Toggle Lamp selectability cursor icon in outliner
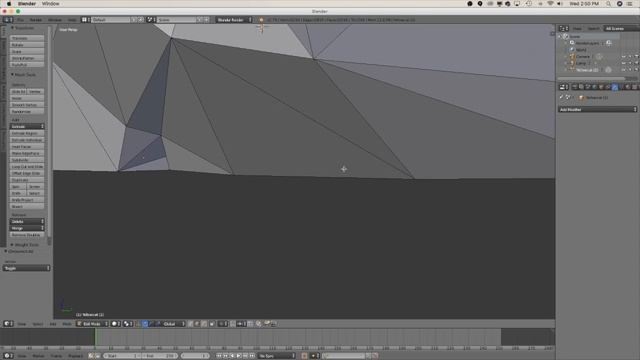 [630, 63]
